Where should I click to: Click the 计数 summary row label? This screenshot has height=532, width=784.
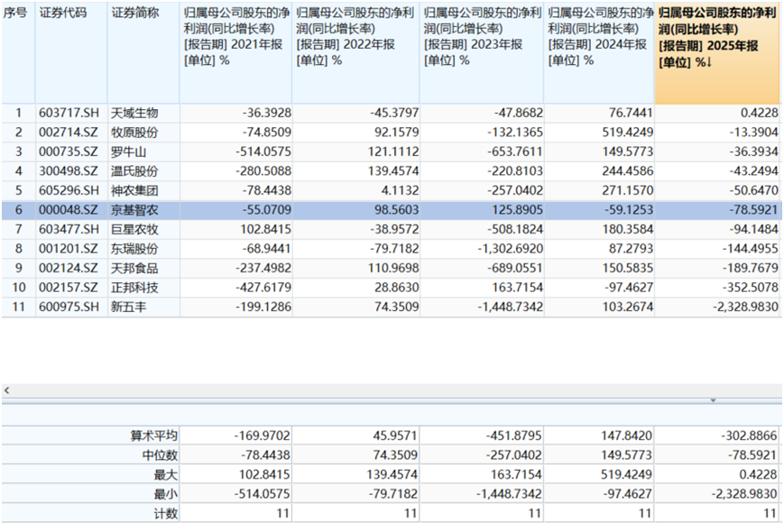165,514
